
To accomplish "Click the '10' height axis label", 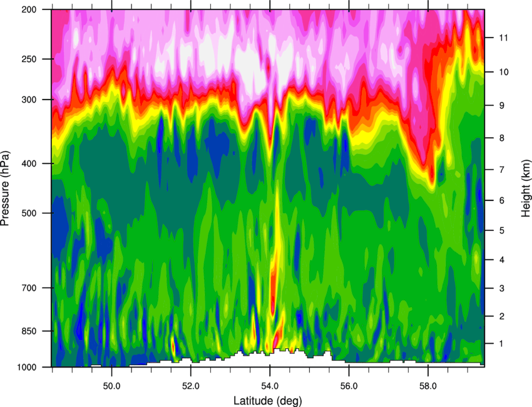I will click(x=504, y=72).
